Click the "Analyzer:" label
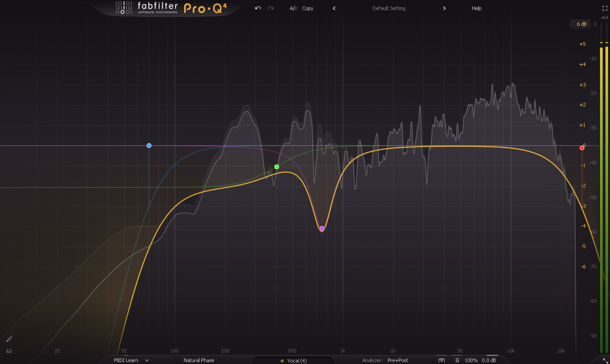610x364 pixels. (x=372, y=360)
